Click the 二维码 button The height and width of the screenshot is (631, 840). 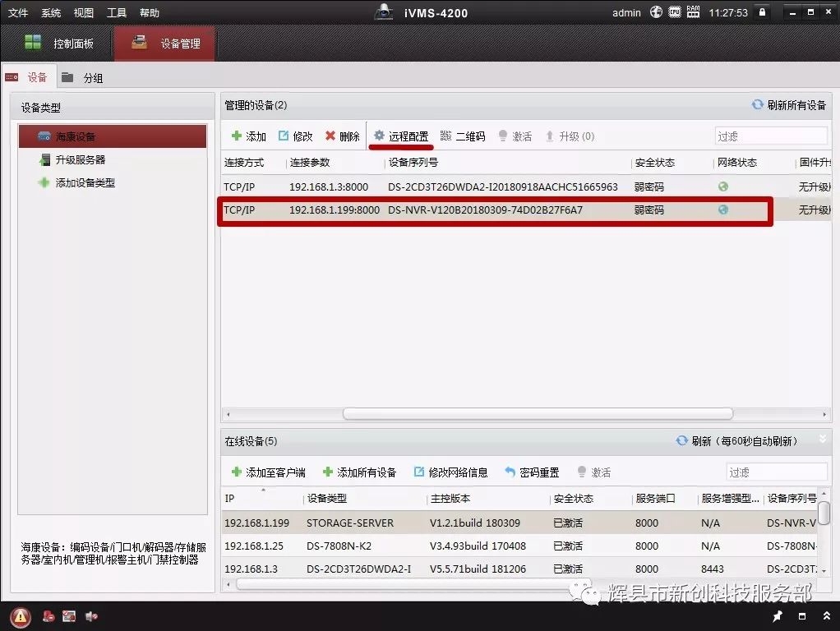463,136
